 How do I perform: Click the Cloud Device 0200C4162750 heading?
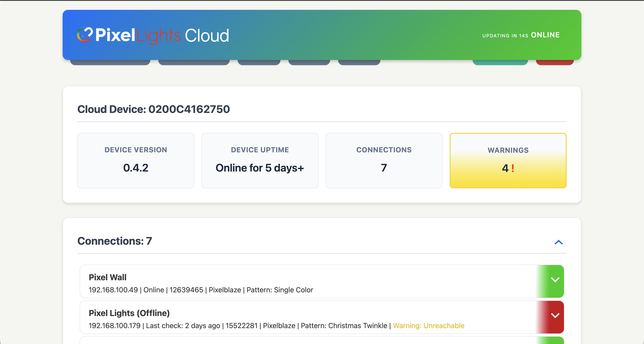[153, 109]
